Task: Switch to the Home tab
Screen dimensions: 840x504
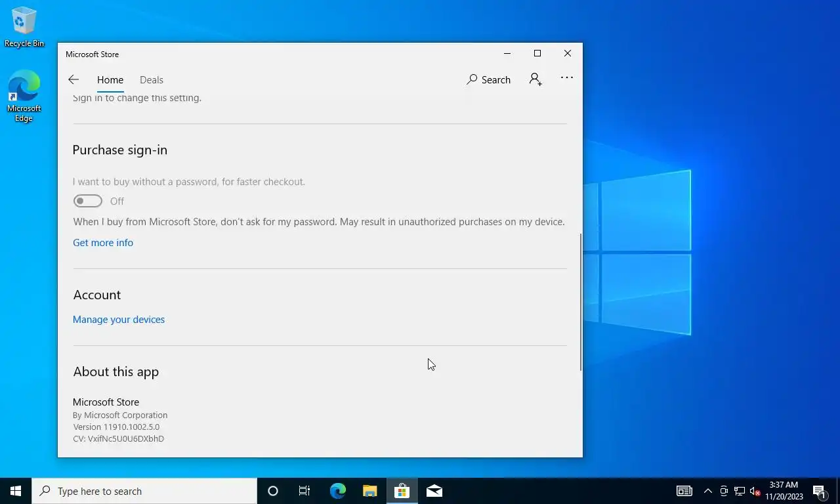Action: point(110,80)
